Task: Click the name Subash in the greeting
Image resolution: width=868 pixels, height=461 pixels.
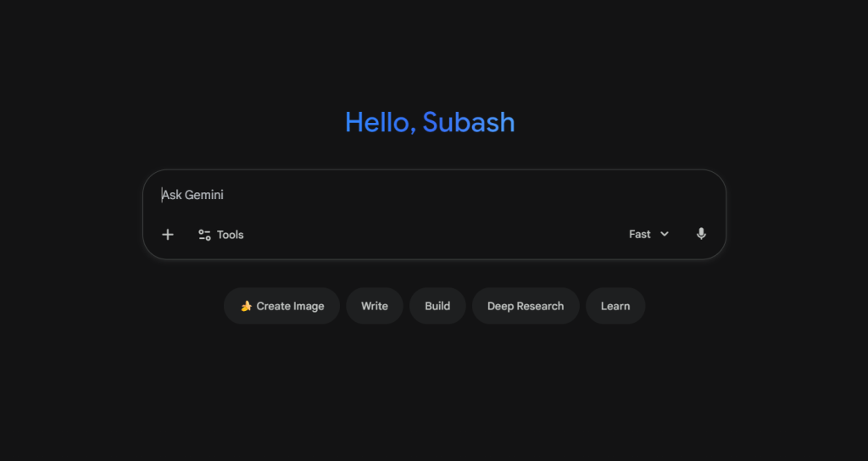Action: pyautogui.click(x=469, y=122)
